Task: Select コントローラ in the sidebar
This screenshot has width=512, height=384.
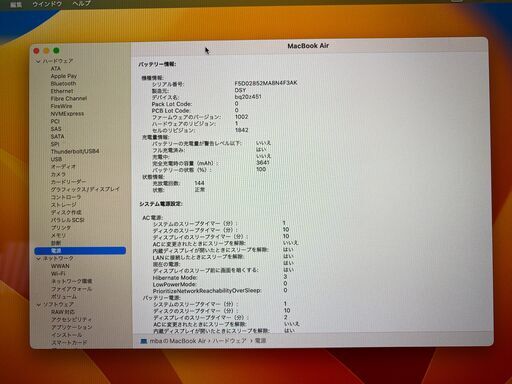Action: pos(66,197)
